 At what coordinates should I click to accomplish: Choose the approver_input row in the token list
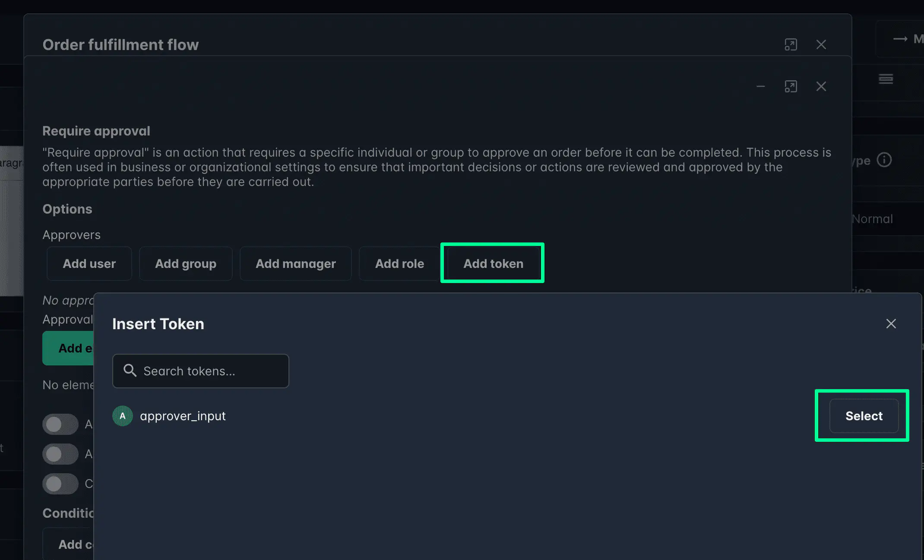pyautogui.click(x=183, y=415)
